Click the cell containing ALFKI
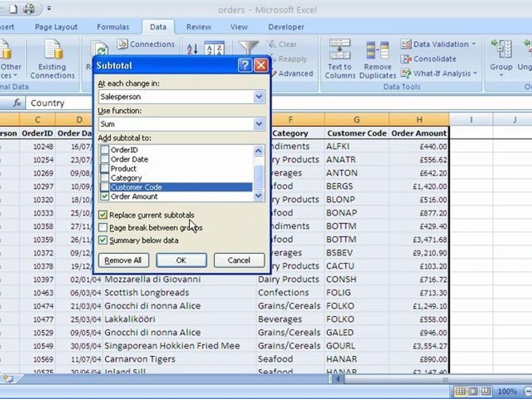 tap(356, 146)
